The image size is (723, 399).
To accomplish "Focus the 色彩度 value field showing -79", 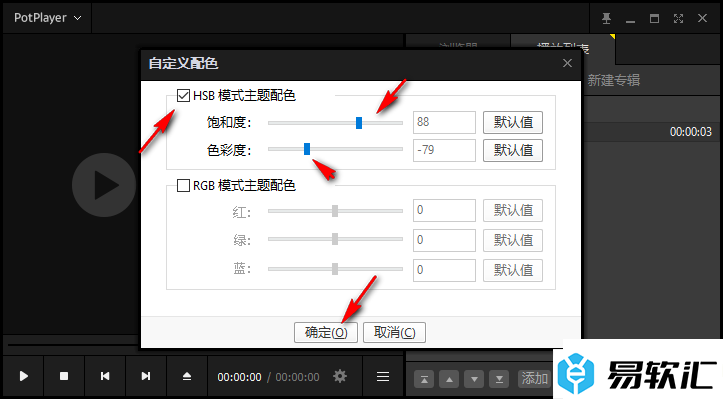I will coord(444,150).
